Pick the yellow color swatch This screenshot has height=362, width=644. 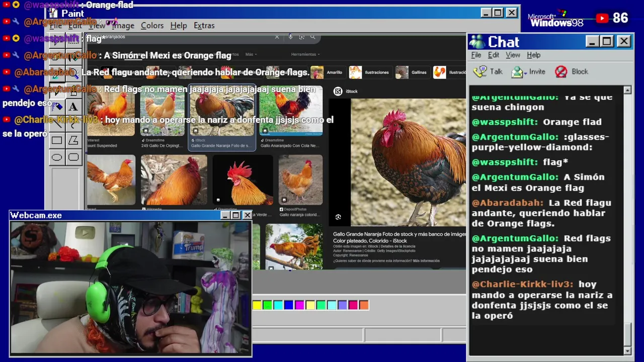coord(257,305)
